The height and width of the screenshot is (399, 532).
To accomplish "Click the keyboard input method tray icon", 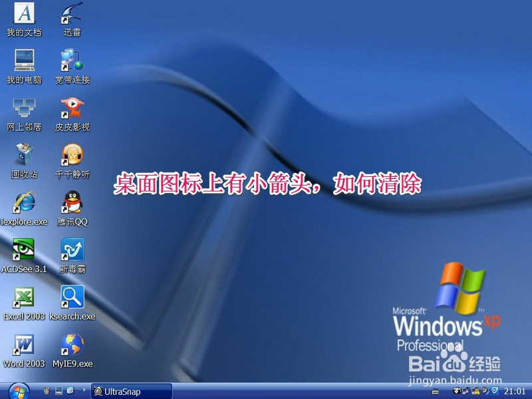I will [436, 392].
